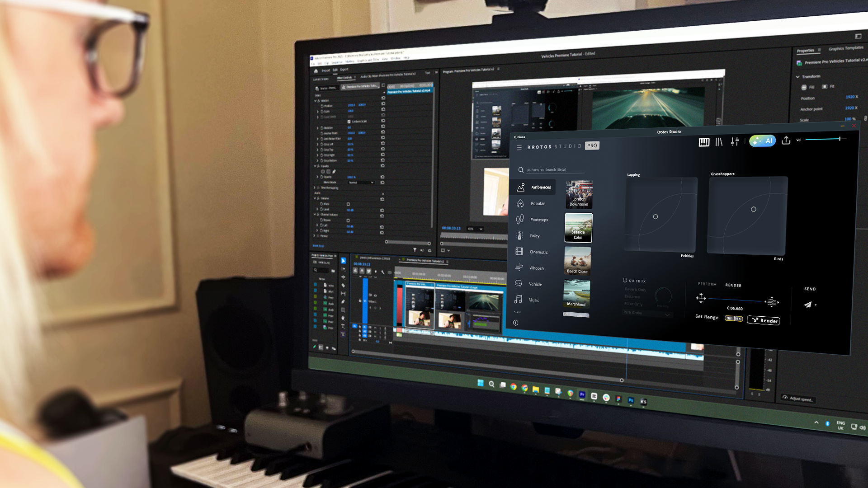Screen dimensions: 868x488
Task: Collapse the Volume audio effect group
Action: tap(315, 198)
